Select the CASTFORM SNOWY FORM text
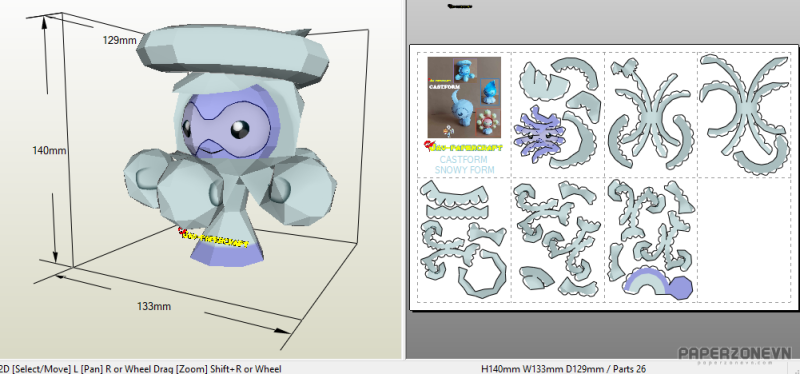 click(464, 164)
